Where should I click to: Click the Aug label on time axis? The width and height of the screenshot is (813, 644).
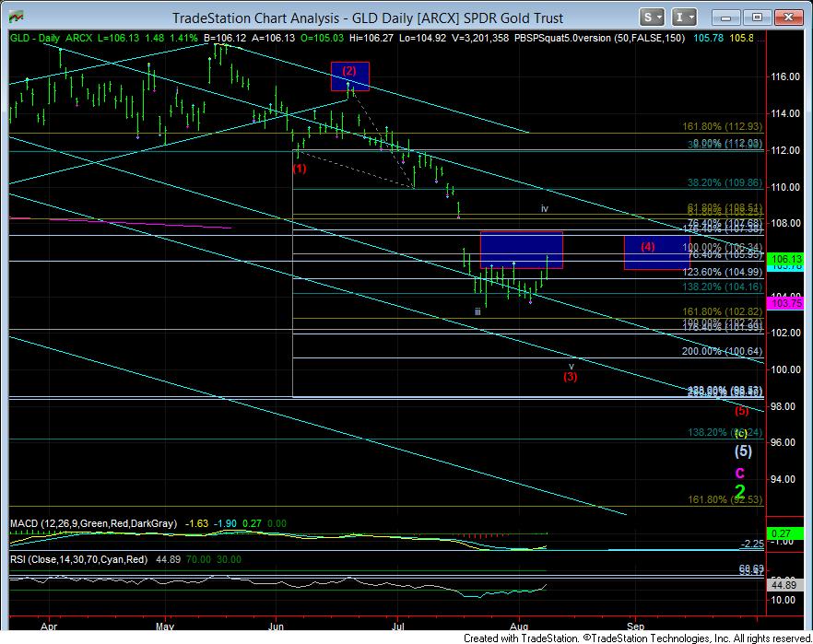coord(519,626)
